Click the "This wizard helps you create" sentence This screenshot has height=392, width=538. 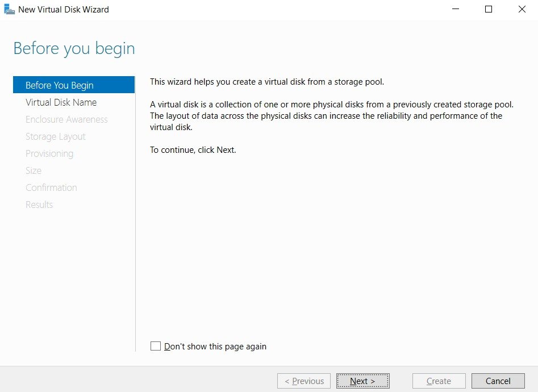click(267, 82)
